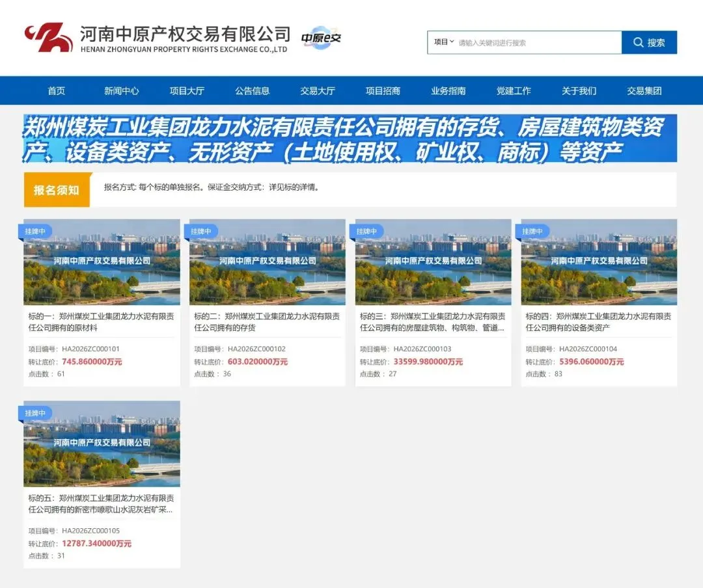Click 挂牌中 badge on 标的三 card
The height and width of the screenshot is (588, 703).
pyautogui.click(x=366, y=232)
